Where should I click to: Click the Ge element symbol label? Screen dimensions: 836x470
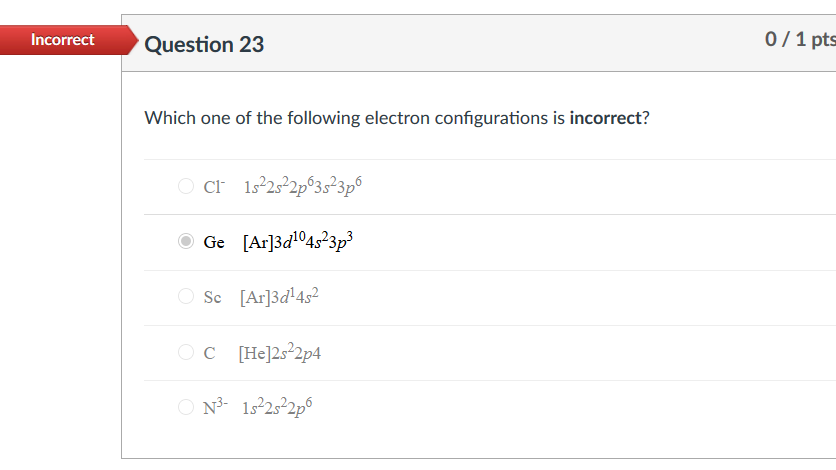[x=214, y=242]
